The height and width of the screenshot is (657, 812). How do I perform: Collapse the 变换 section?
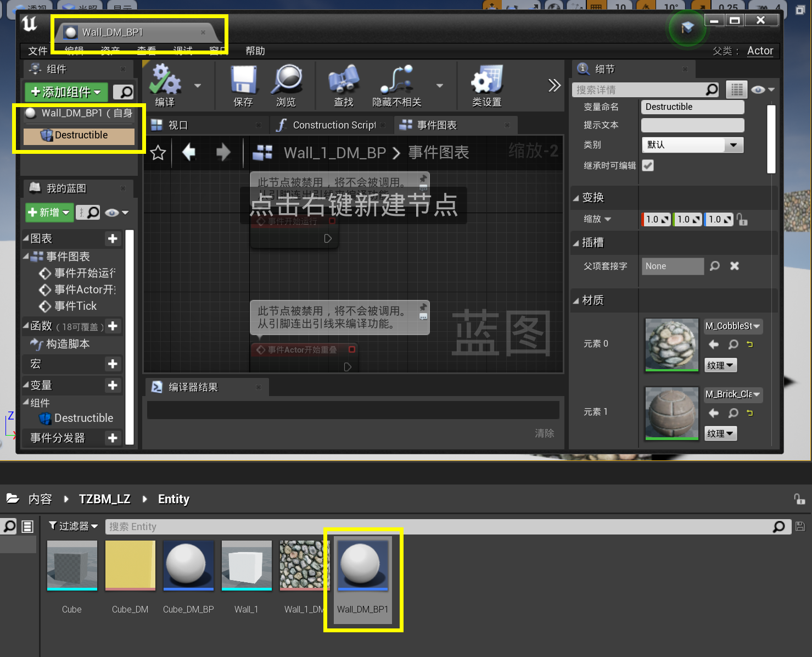[576, 198]
